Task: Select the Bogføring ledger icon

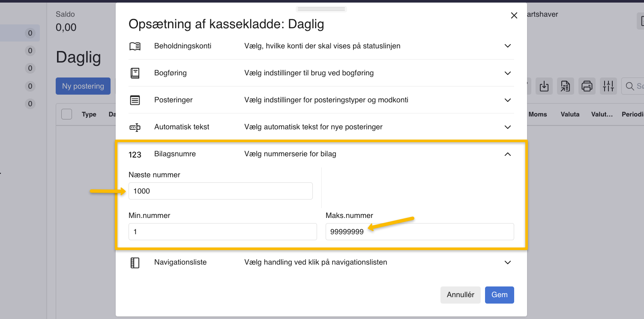Action: point(135,73)
